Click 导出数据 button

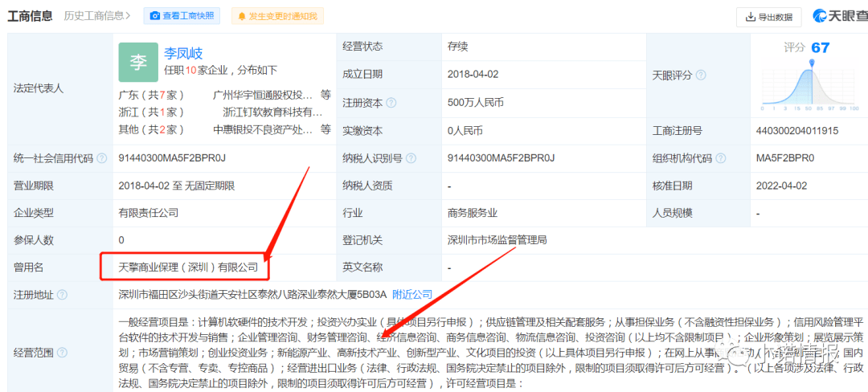point(769,17)
